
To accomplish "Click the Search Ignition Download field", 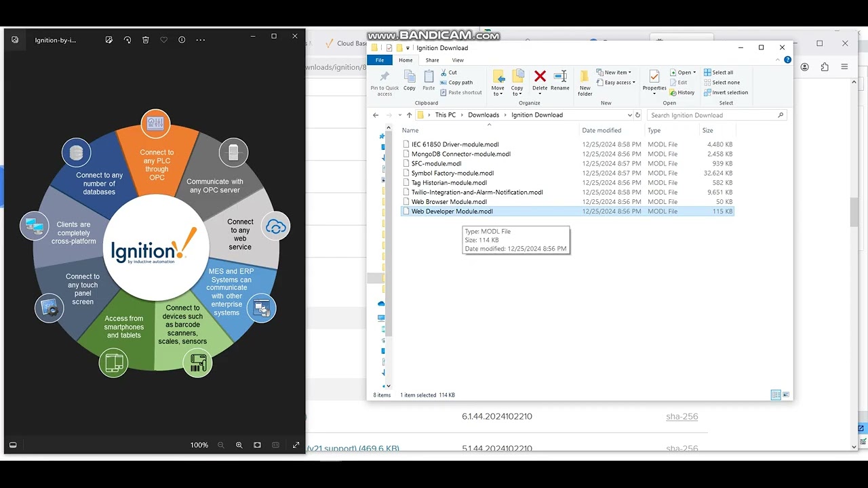I will pyautogui.click(x=716, y=115).
